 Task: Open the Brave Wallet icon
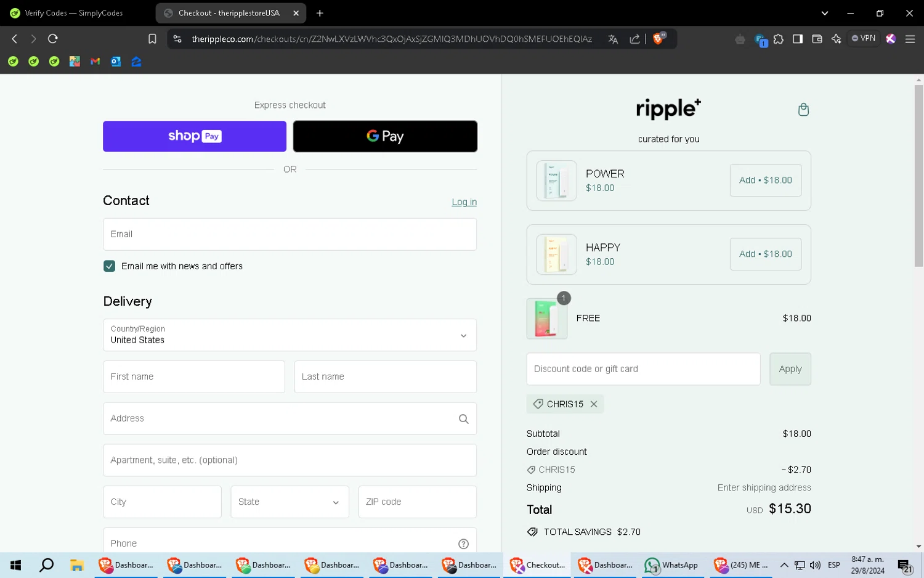click(817, 39)
